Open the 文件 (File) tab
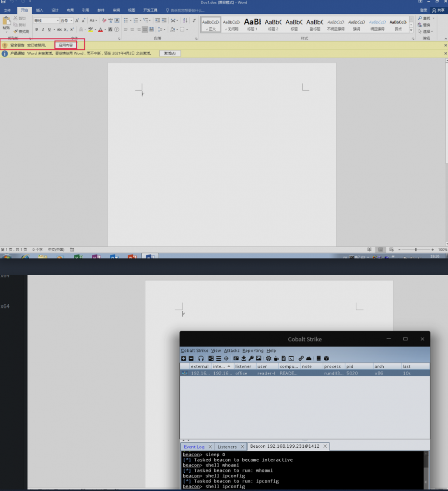The image size is (448, 491). (x=7, y=11)
